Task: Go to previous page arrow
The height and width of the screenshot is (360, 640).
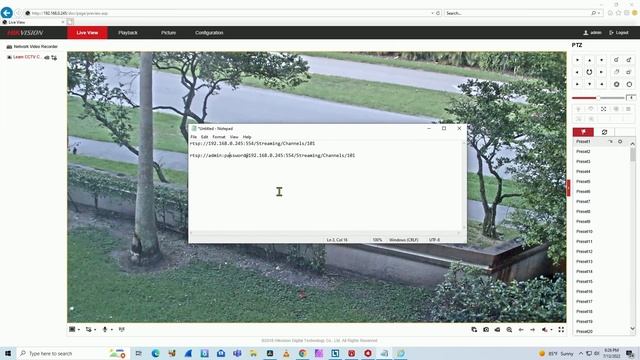Action: click(x=521, y=329)
